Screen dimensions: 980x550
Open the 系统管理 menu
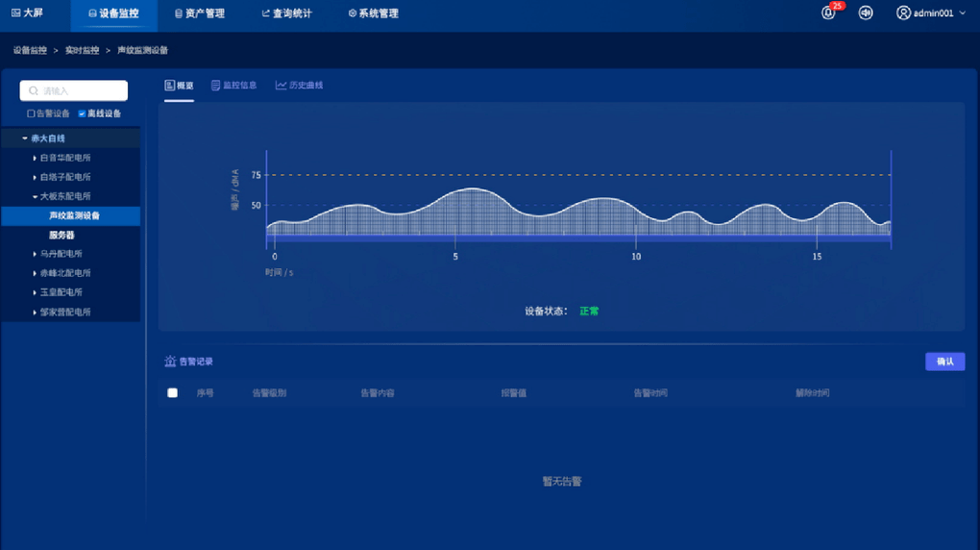click(373, 13)
